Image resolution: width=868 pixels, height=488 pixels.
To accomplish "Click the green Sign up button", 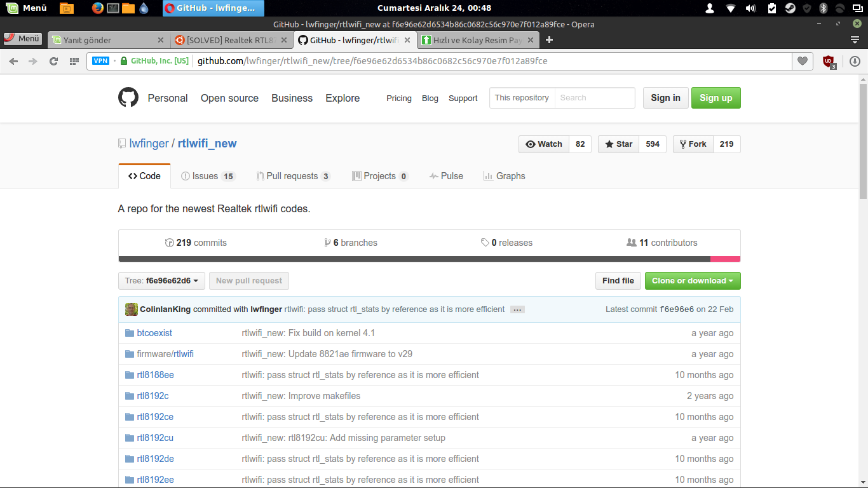I will pos(715,98).
